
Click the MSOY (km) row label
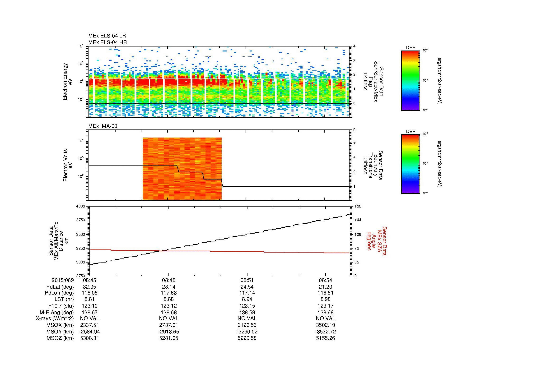point(60,332)
